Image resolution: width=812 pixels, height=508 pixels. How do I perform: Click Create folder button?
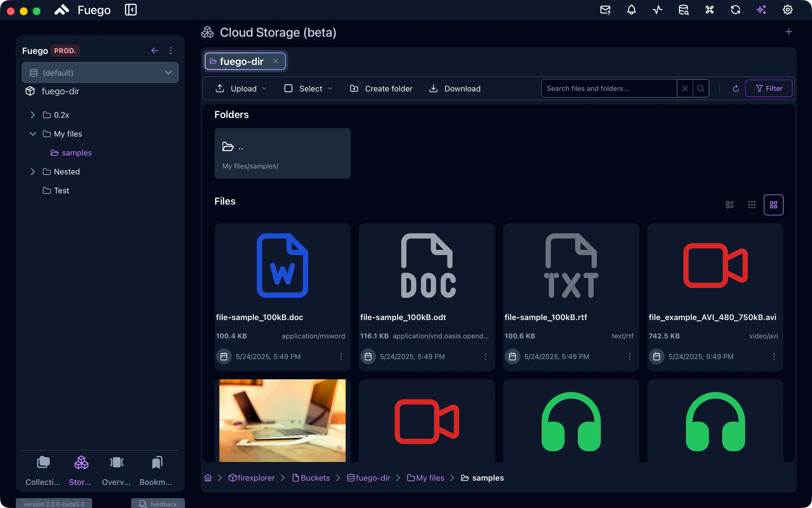[381, 88]
